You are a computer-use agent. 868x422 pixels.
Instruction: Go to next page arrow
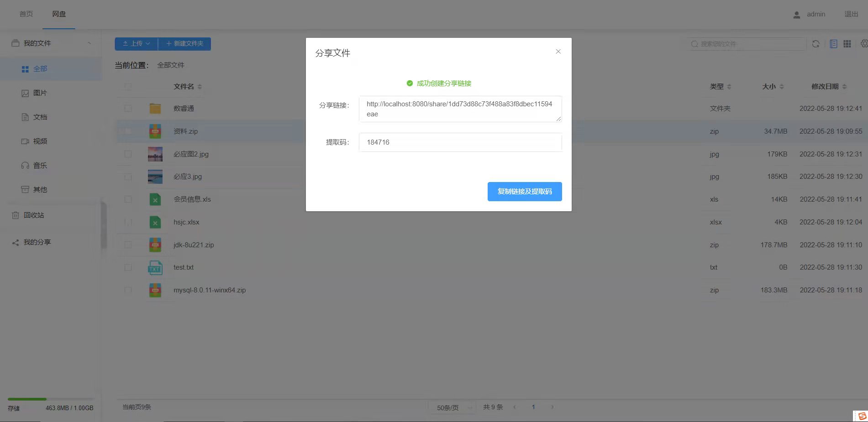coord(552,407)
